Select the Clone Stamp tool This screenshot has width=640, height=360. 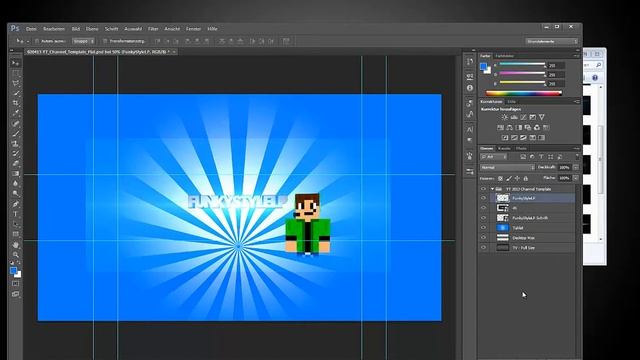click(16, 143)
